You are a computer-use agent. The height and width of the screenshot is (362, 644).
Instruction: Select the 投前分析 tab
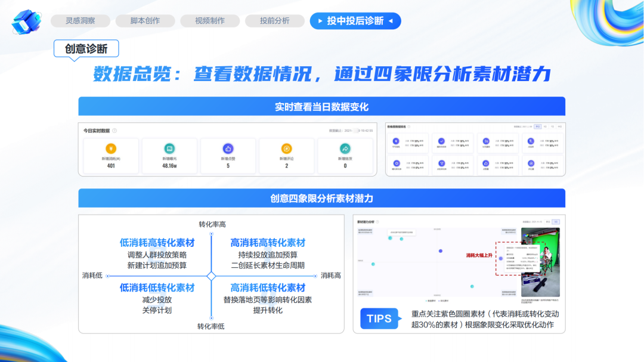(275, 21)
